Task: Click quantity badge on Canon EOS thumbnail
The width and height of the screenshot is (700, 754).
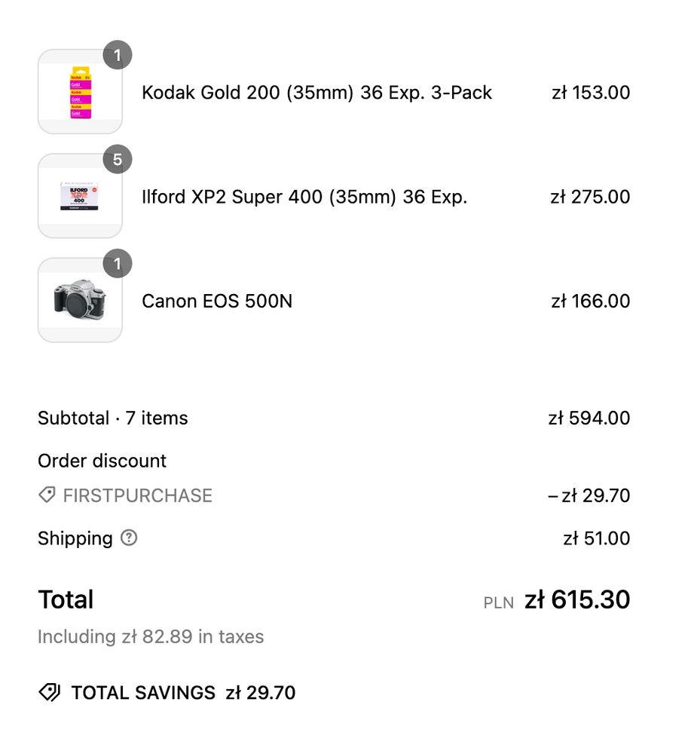Action: click(118, 264)
